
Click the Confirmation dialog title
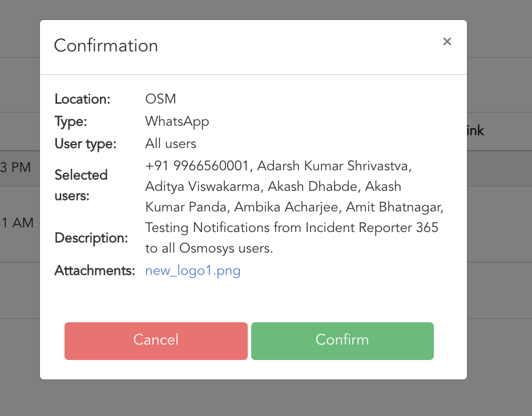[x=106, y=46]
